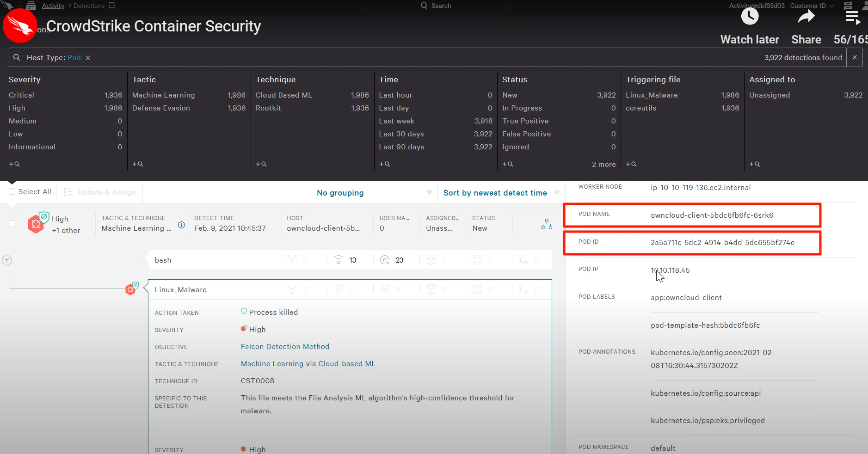Go to Activity breadcrumb
Image resolution: width=868 pixels, height=454 pixels.
pyautogui.click(x=53, y=6)
